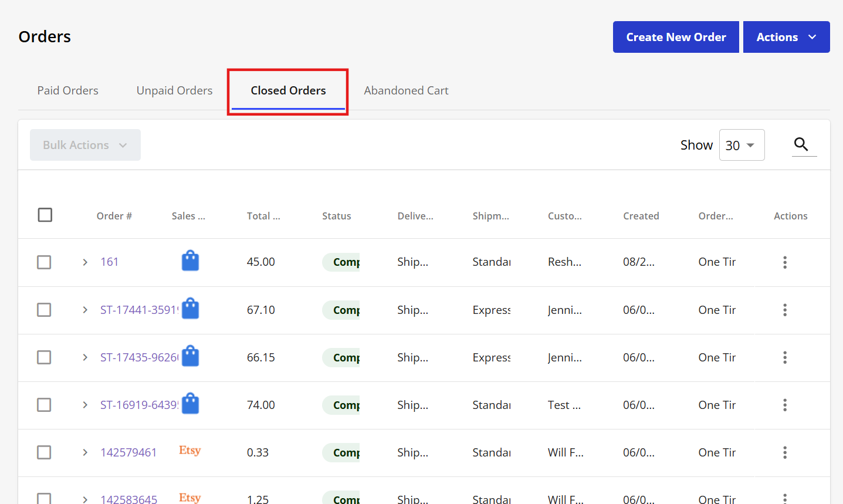Open actions menu for order ST-16919
843x504 pixels.
pos(785,405)
